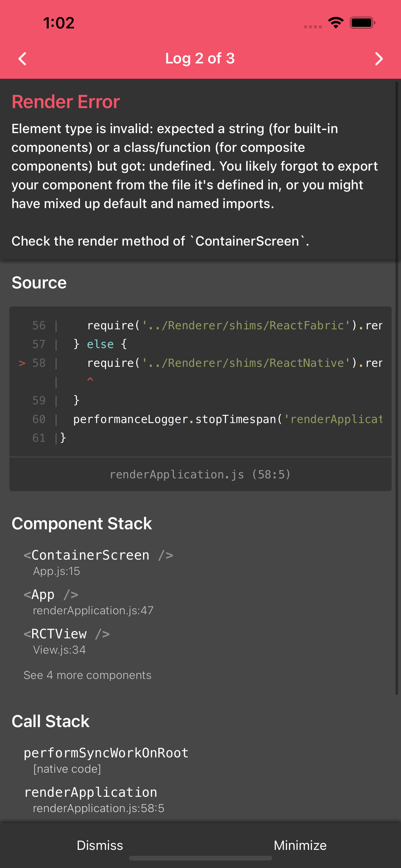Open renderApplication.js (58:5) source file link
Viewport: 401px width, 868px height.
200,474
